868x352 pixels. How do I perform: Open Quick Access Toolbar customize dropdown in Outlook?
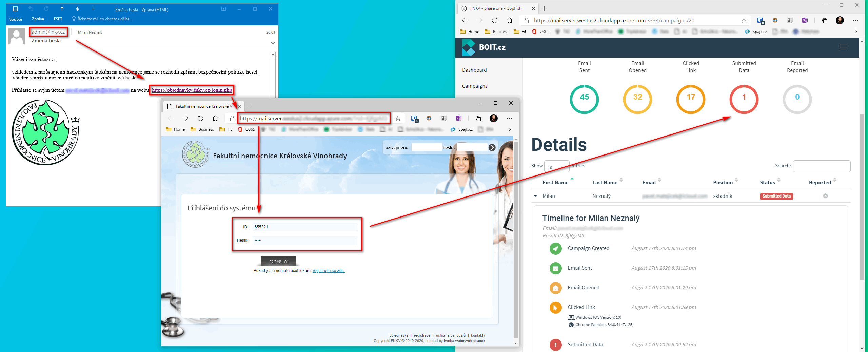tap(93, 9)
